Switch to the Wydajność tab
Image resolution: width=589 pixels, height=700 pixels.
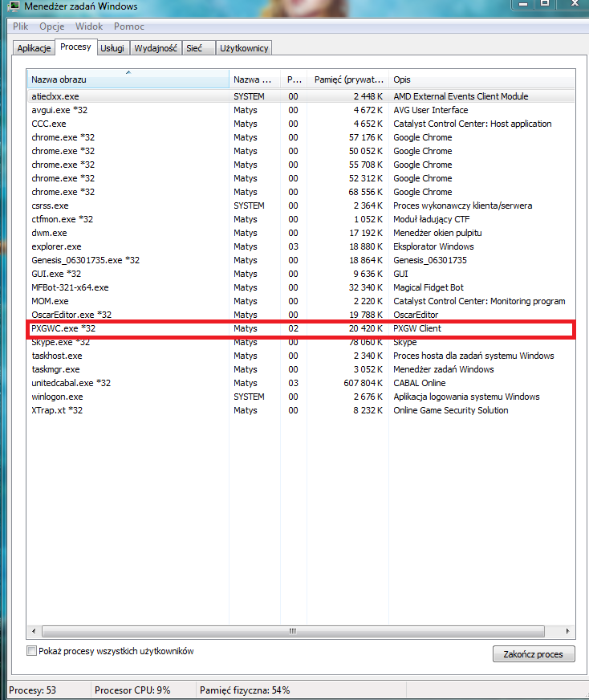[x=156, y=48]
